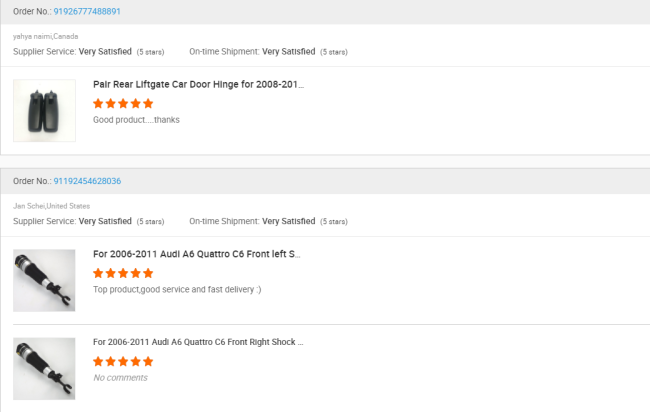650x412 pixels.
Task: Select reviewer name Jan Schei, United States
Action: (x=51, y=206)
